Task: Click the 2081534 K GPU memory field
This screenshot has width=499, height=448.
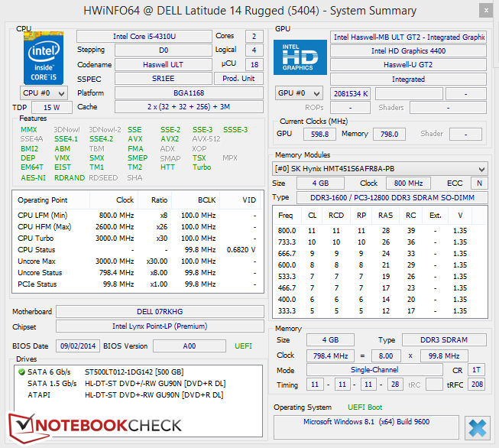Action: point(351,93)
